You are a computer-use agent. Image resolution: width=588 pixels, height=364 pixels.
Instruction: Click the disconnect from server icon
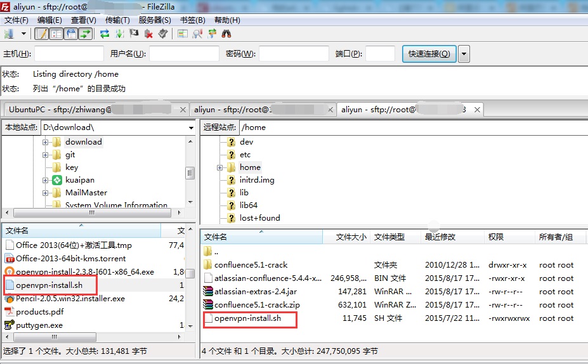[x=148, y=34]
